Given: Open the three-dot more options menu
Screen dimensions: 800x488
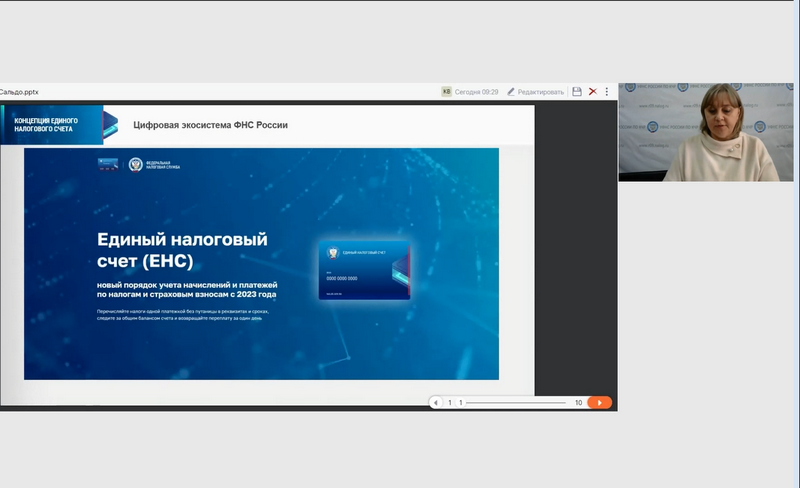Looking at the screenshot, I should coord(607,92).
